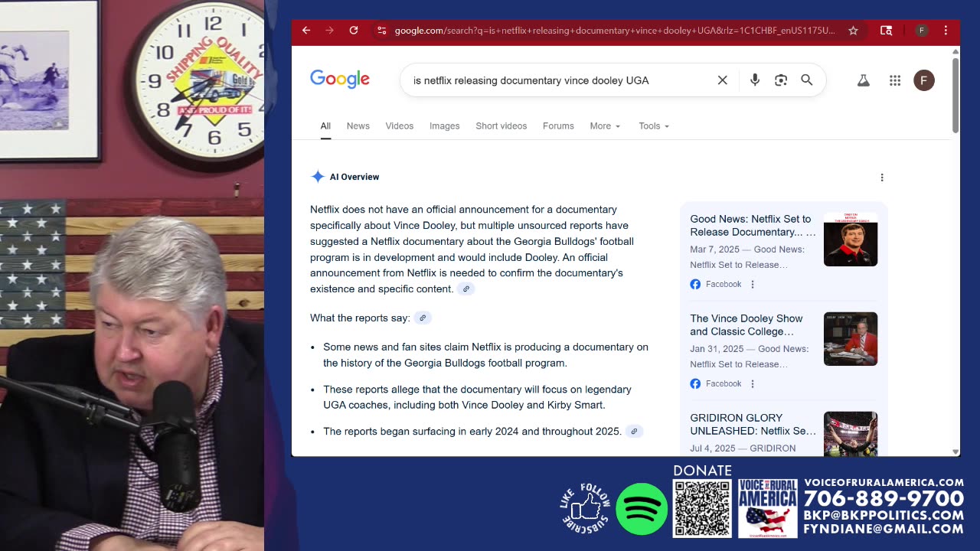Viewport: 980px width, 551px height.
Task: Open the Chrome three-dot menu
Action: pyautogui.click(x=946, y=31)
